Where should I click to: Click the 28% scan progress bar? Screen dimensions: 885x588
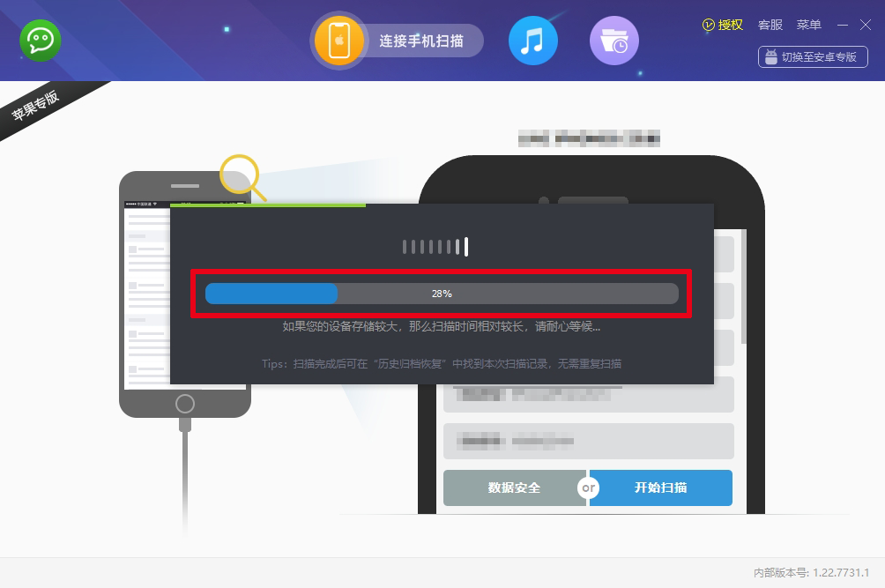pyautogui.click(x=442, y=294)
